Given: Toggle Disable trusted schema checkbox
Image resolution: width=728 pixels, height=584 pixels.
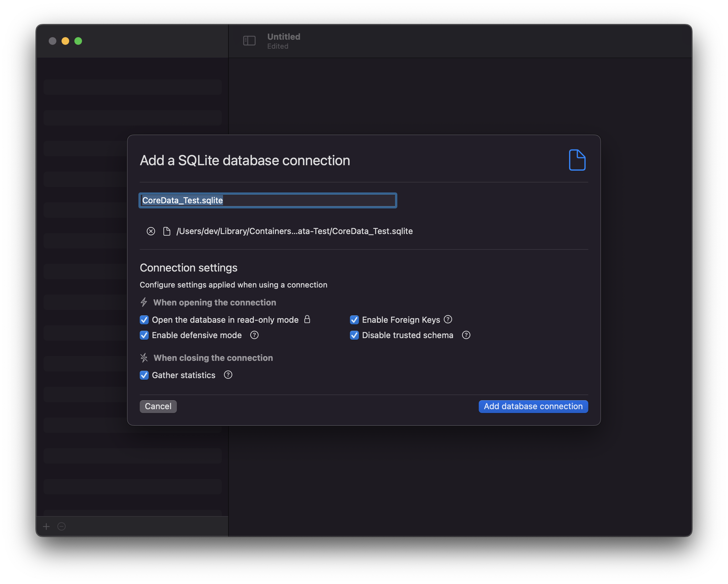Looking at the screenshot, I should click(x=354, y=335).
